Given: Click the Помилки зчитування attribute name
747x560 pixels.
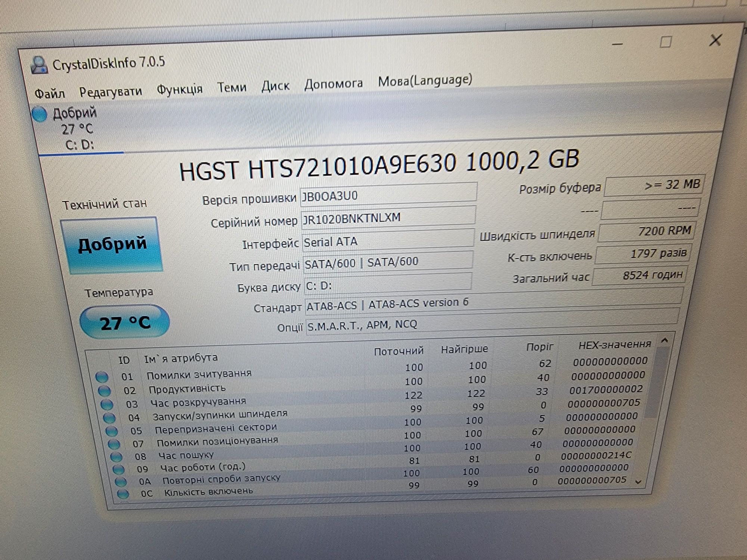Looking at the screenshot, I should click(x=199, y=374).
